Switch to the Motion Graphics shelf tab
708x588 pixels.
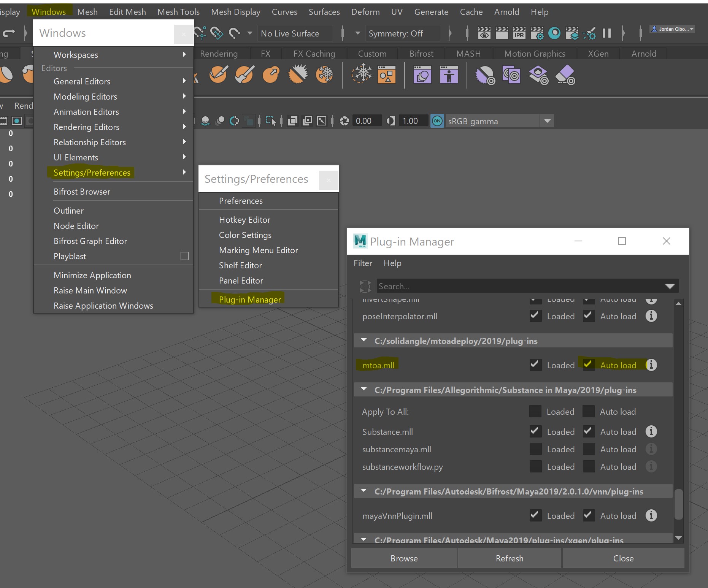point(535,54)
